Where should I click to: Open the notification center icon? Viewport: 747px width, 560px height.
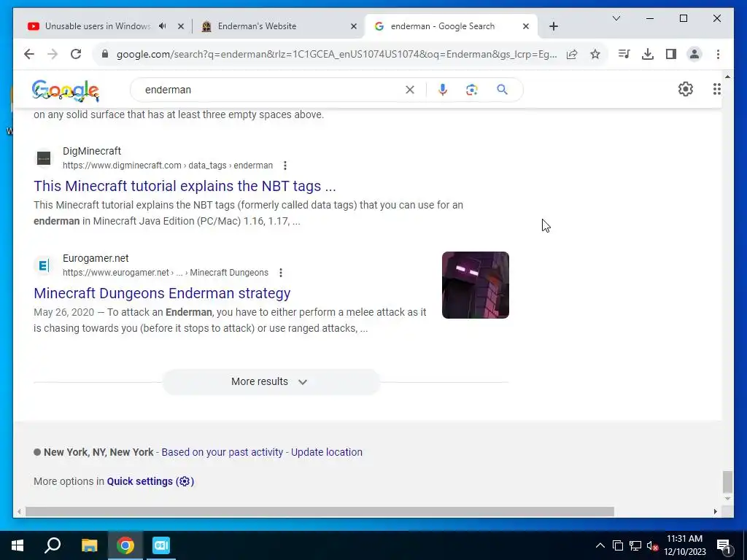click(724, 546)
